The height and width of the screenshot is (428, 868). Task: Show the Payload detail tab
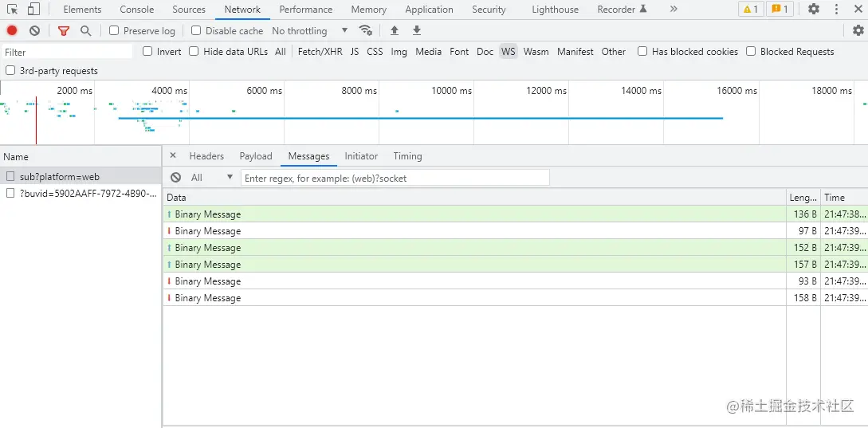coord(256,156)
